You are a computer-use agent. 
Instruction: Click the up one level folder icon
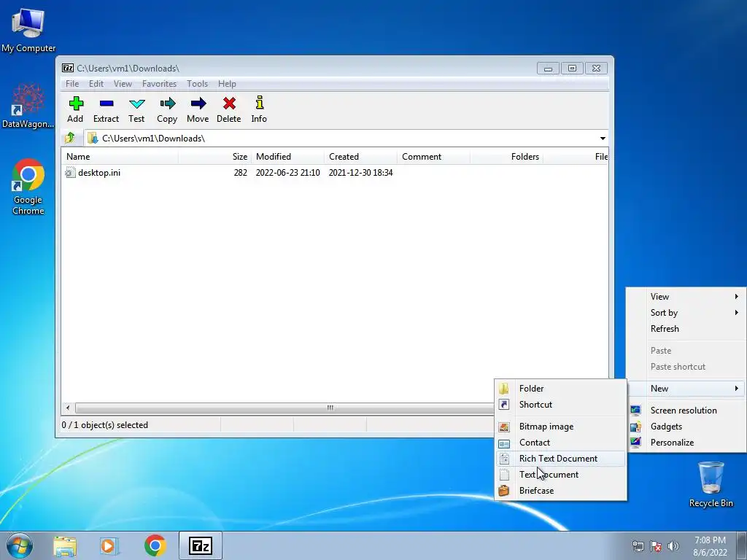[x=70, y=138]
